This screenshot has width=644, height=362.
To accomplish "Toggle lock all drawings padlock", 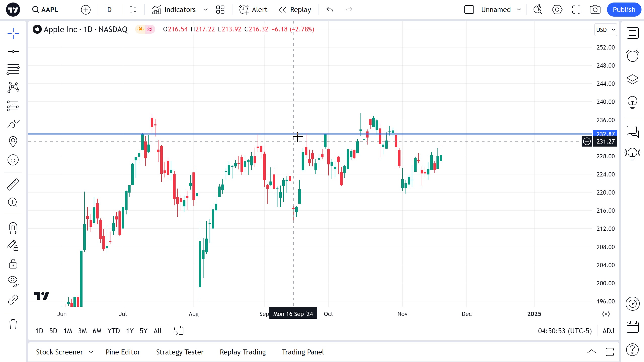I will tap(13, 264).
